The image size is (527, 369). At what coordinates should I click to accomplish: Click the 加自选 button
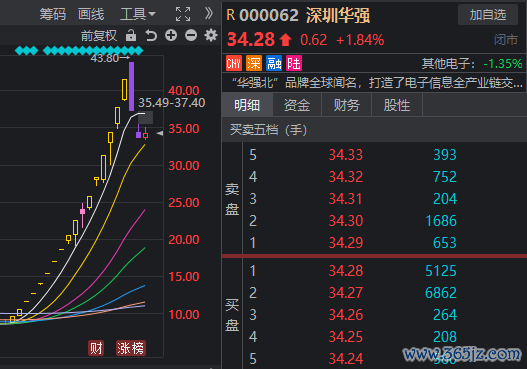tap(488, 15)
